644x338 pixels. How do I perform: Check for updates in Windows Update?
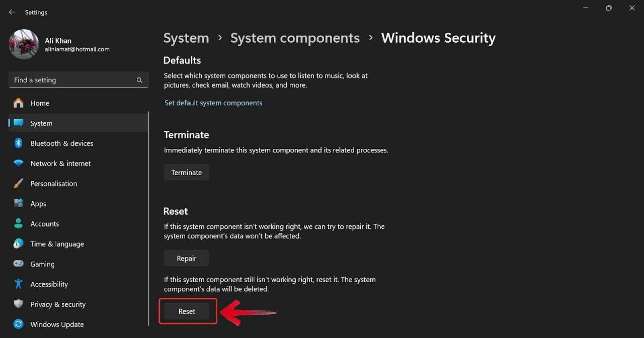[56, 324]
